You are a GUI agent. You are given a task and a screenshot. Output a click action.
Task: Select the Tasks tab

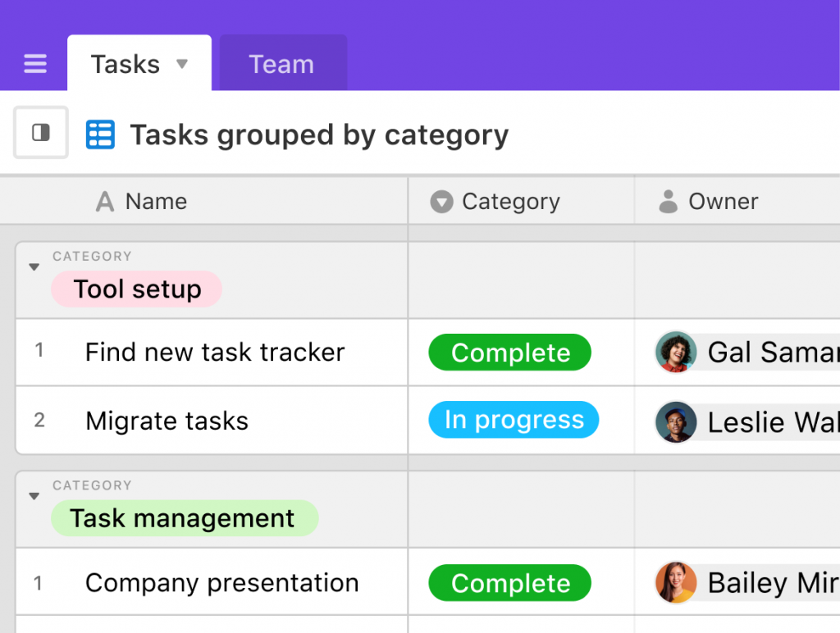click(x=125, y=64)
